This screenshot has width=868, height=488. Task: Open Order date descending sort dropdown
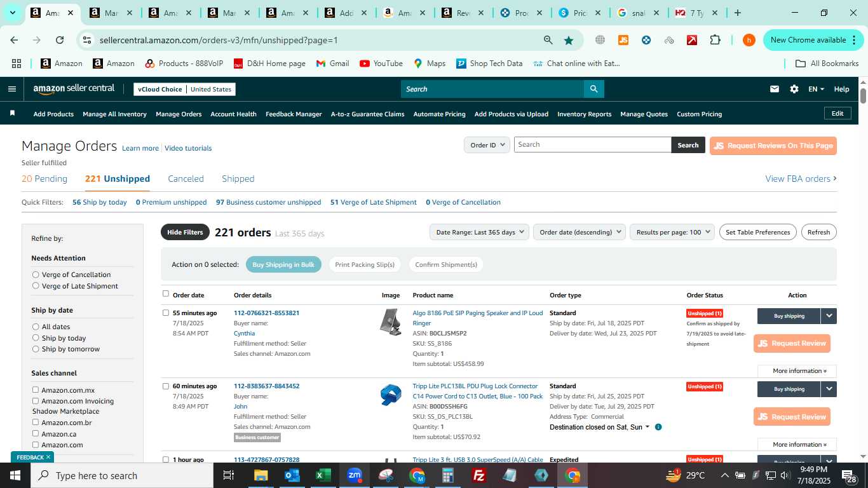tap(580, 232)
